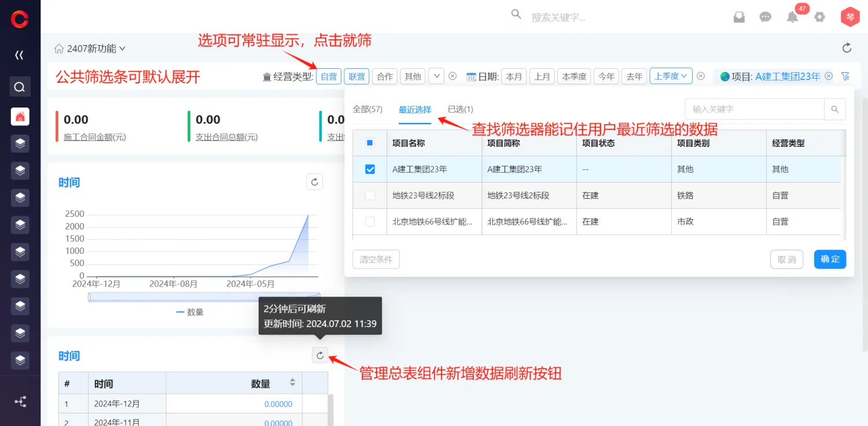Click the 清空条件 button
Screen dimensions: 868x426
376,260
